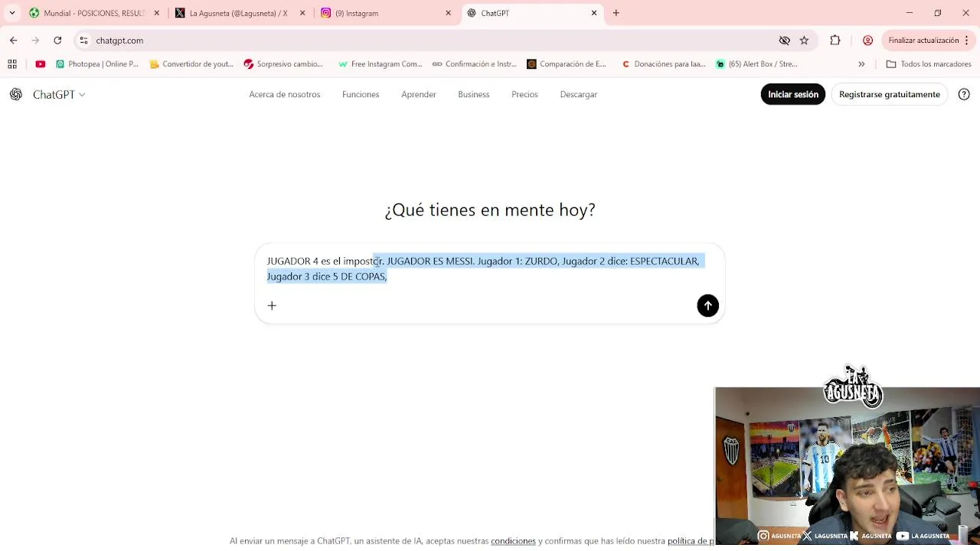The image size is (980, 551).
Task: Expand the ChatGPT model dropdown chevron
Action: point(82,95)
